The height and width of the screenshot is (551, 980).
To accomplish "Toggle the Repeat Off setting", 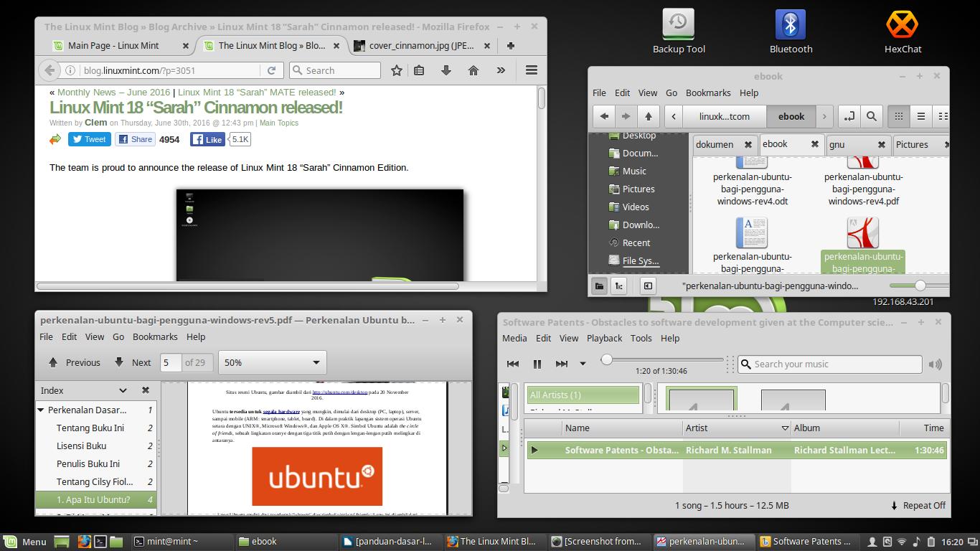I will coord(918,505).
